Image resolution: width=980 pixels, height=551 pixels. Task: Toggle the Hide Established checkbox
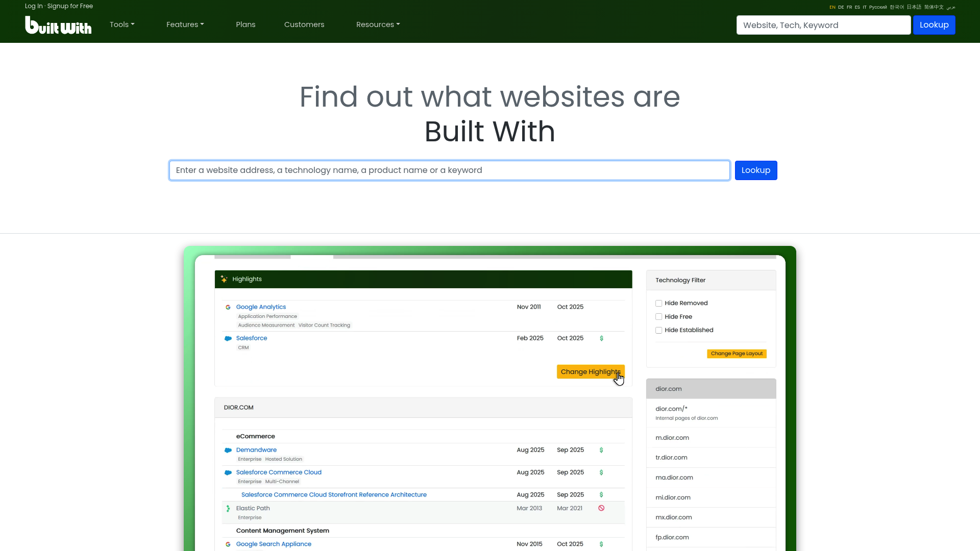tap(658, 331)
